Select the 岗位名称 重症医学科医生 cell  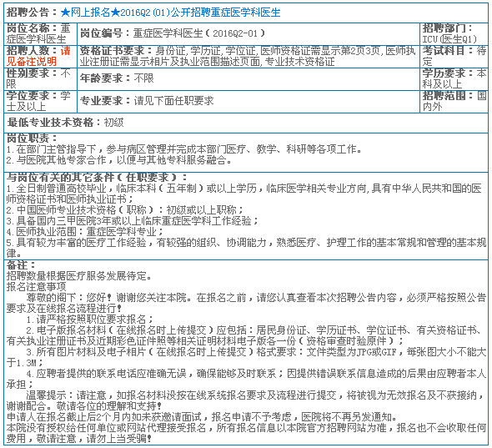(41, 34)
